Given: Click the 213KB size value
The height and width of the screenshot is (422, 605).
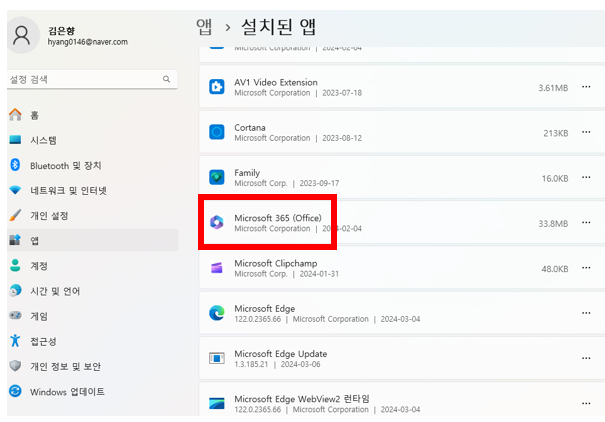Looking at the screenshot, I should tap(556, 133).
